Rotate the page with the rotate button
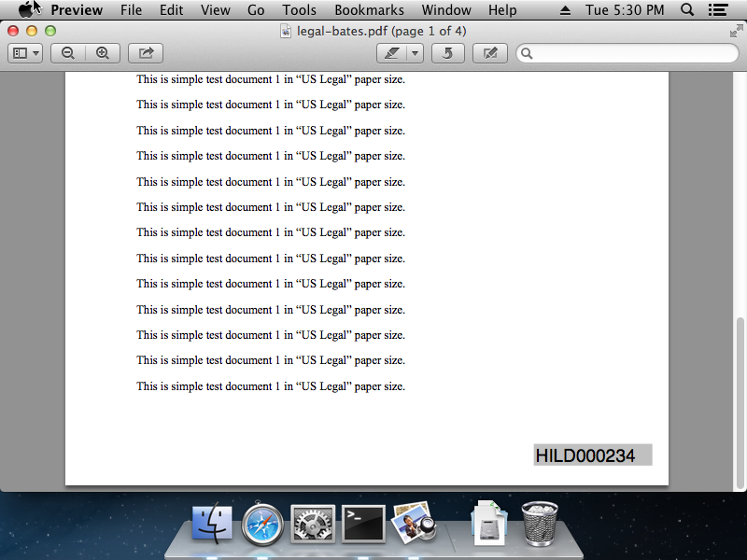The height and width of the screenshot is (560, 747). pos(448,53)
